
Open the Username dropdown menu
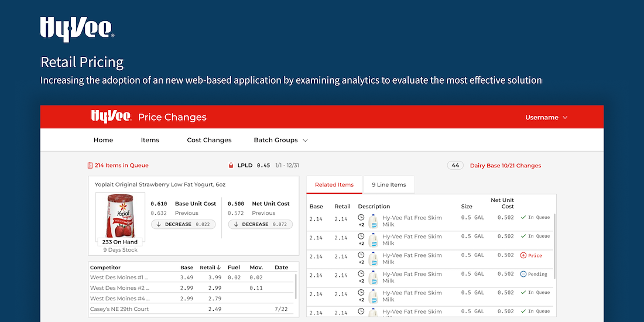[546, 118]
